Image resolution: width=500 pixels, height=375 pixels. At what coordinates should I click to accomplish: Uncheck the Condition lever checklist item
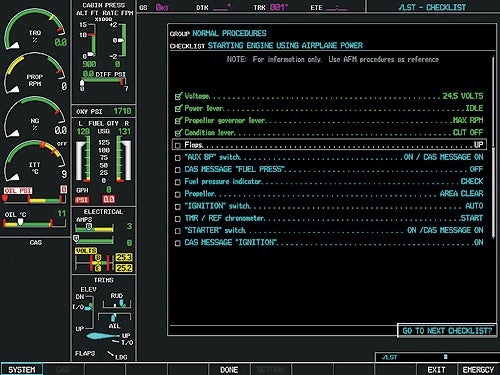coord(178,133)
